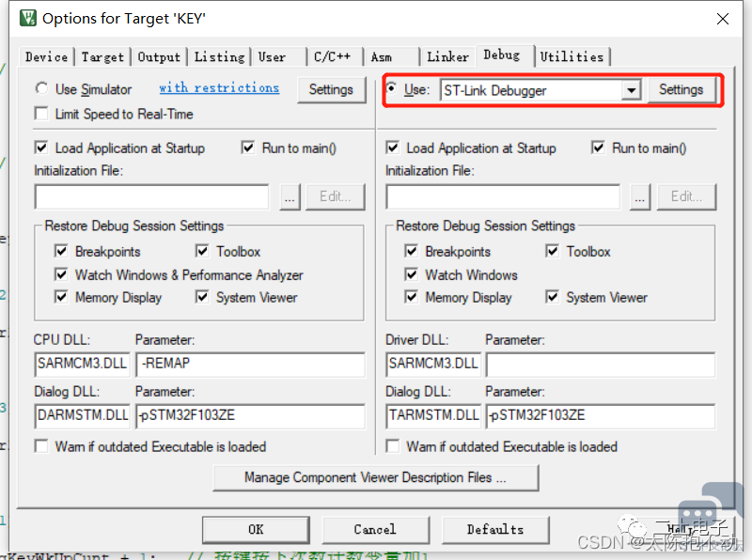Toggle hardware Warn if outdated Executable
The image size is (752, 560).
393,446
